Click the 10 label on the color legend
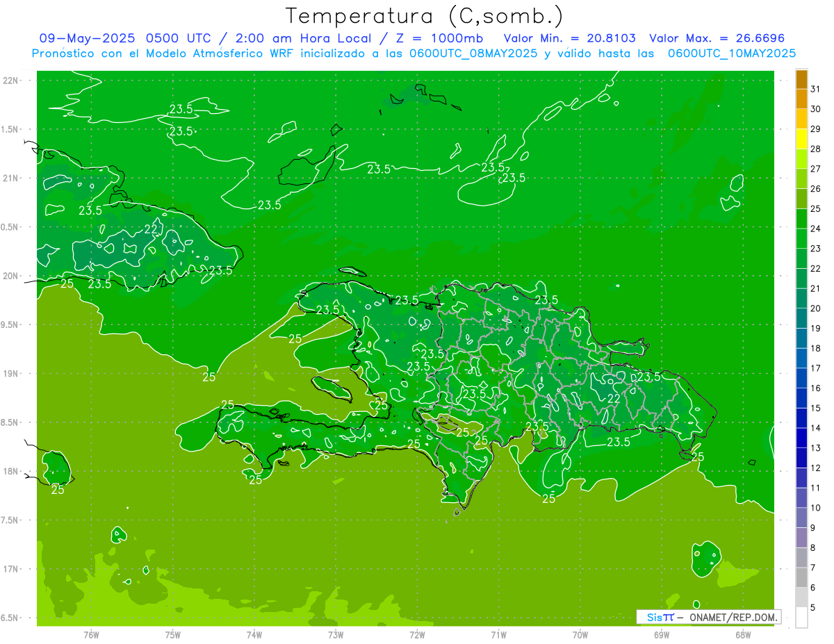 tap(816, 508)
